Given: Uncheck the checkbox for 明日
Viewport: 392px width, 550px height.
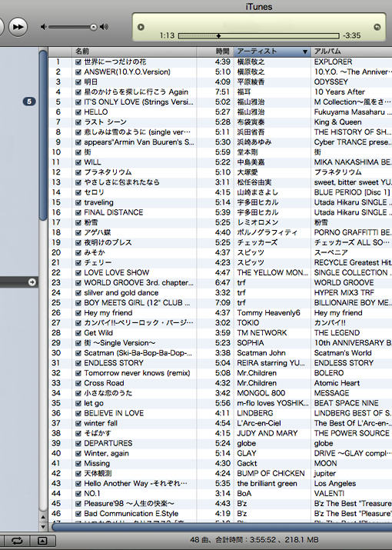Looking at the screenshot, I should point(78,82).
